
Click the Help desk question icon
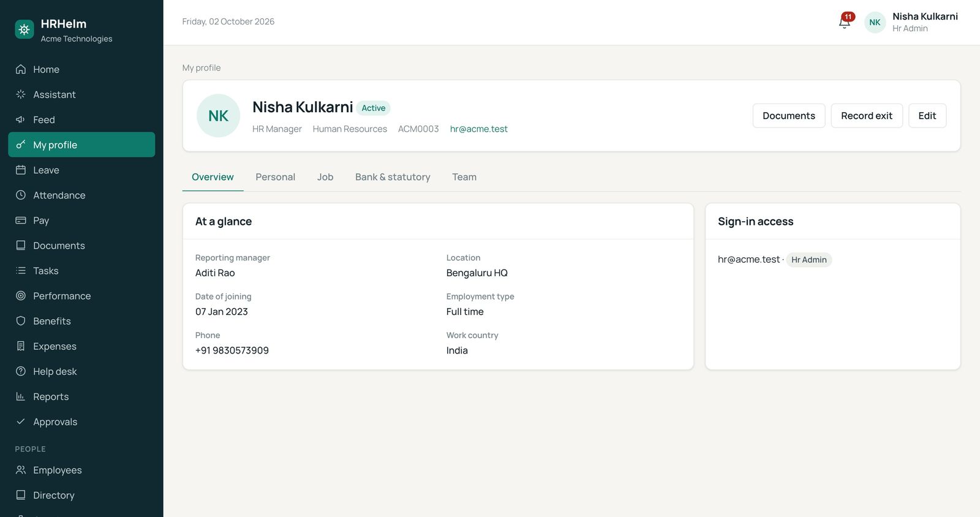point(21,371)
